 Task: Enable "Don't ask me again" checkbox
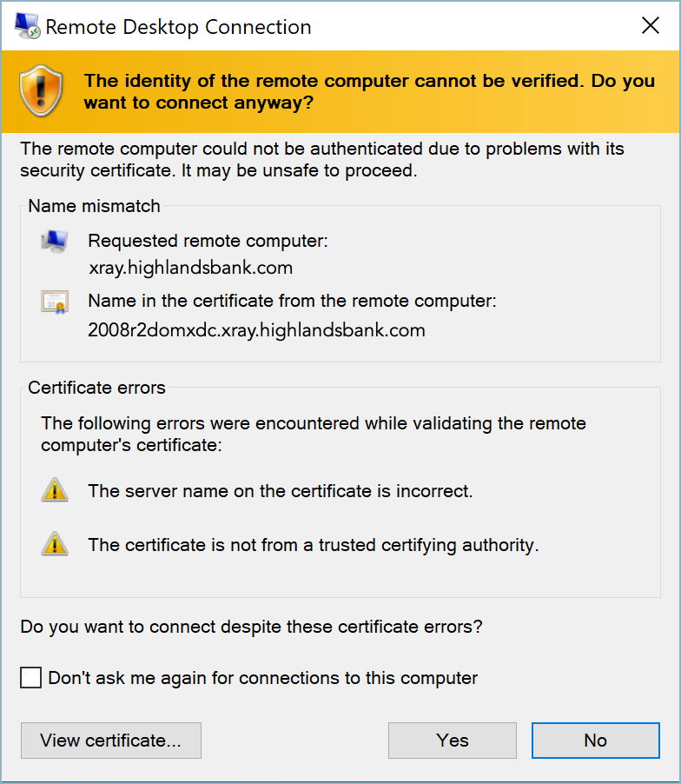31,678
